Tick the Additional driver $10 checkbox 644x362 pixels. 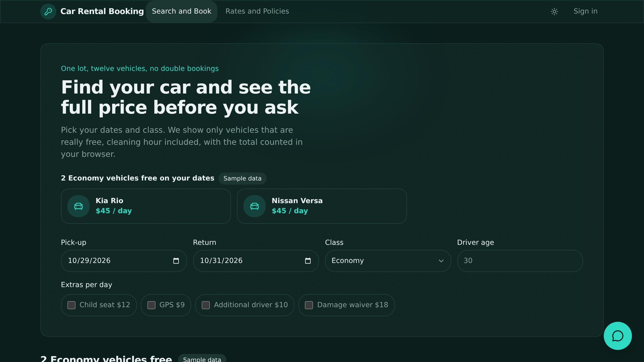click(x=206, y=305)
